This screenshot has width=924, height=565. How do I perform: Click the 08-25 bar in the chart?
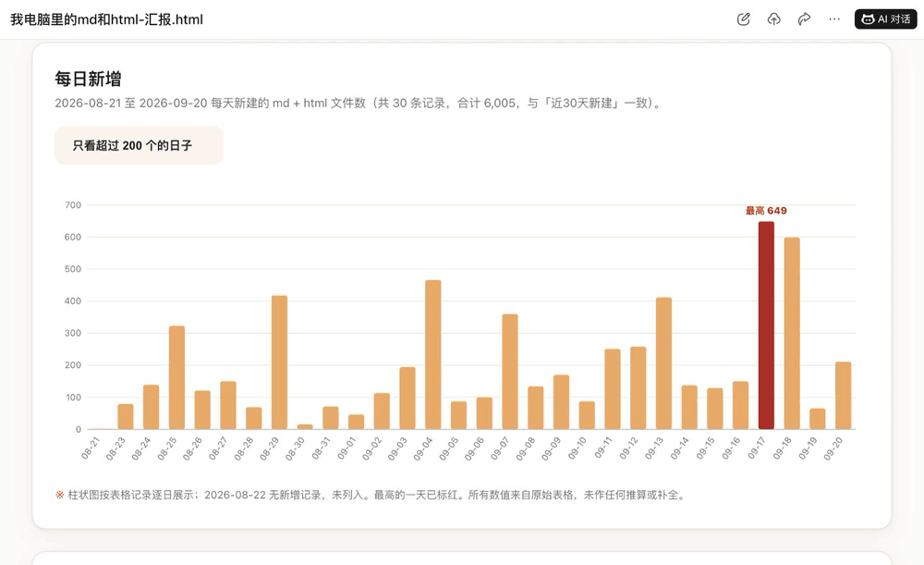[176, 377]
